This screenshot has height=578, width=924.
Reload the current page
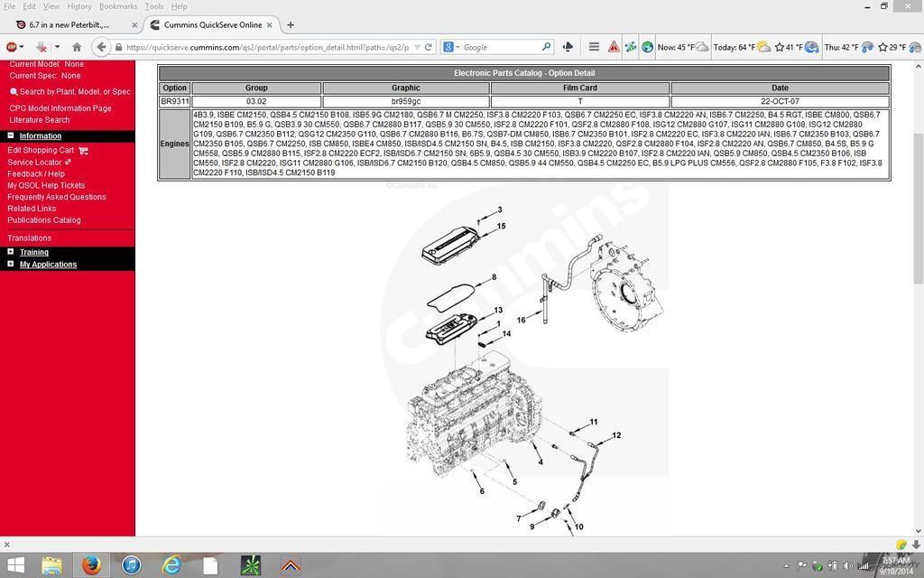pyautogui.click(x=429, y=47)
